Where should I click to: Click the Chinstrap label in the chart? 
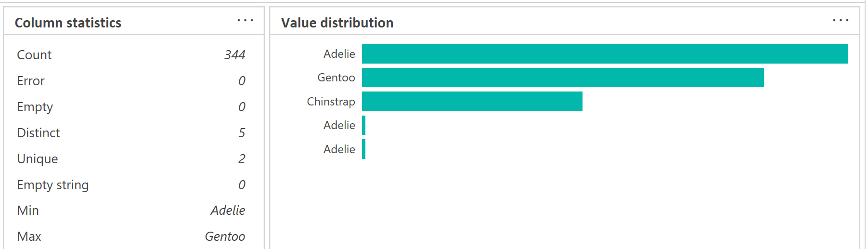(331, 102)
